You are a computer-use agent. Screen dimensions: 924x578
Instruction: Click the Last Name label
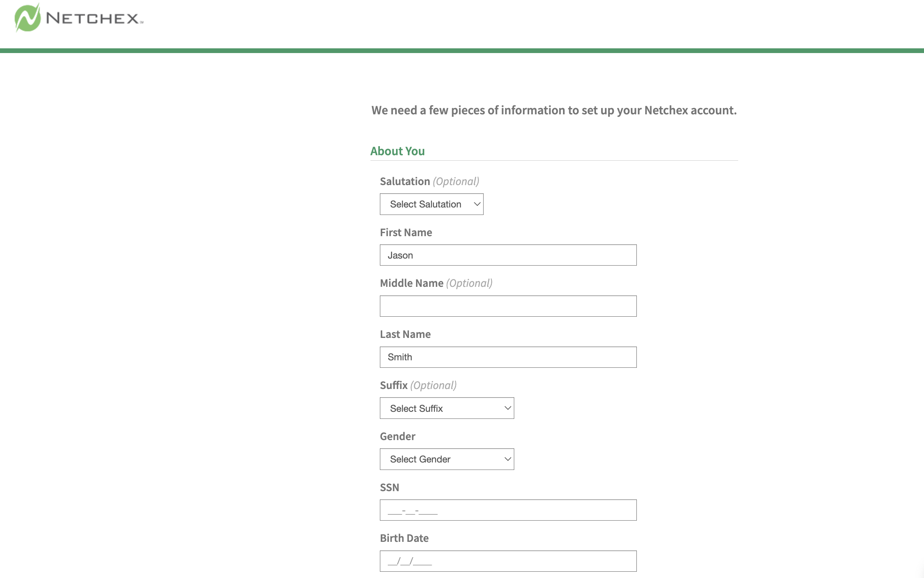[405, 334]
